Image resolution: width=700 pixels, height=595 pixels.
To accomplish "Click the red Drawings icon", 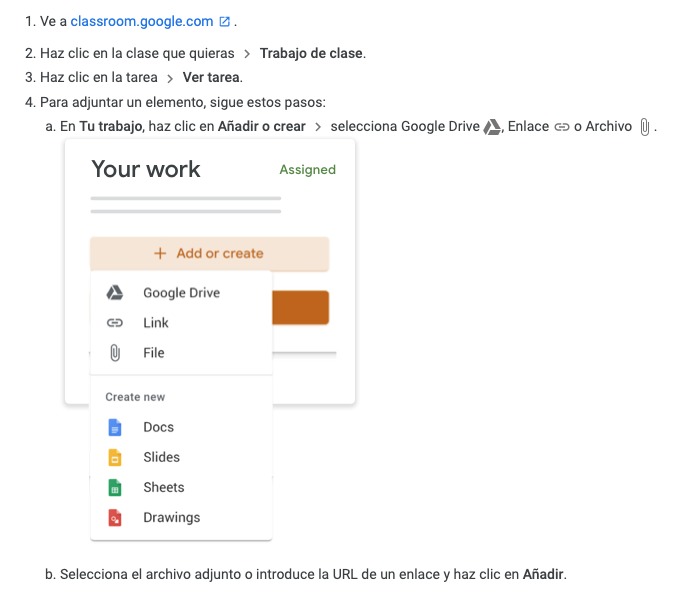I will pyautogui.click(x=115, y=518).
